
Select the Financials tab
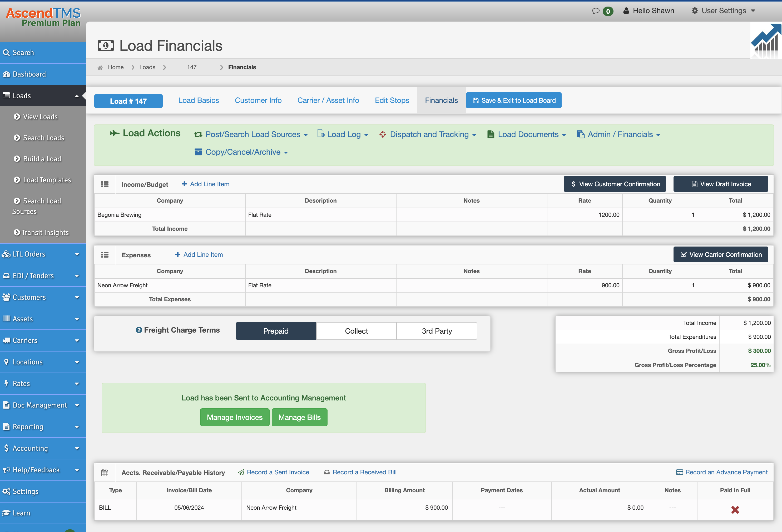[x=441, y=100]
